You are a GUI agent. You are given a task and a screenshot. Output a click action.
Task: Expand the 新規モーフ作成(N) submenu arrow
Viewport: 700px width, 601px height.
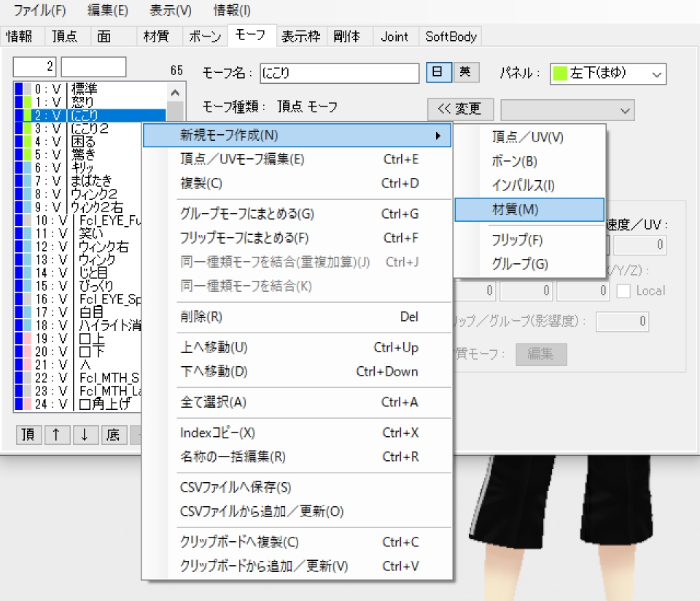(x=438, y=135)
